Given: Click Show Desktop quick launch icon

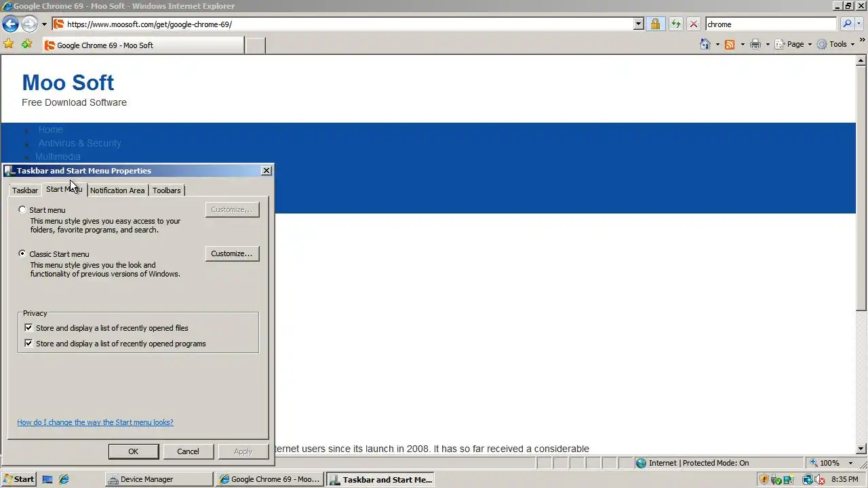Looking at the screenshot, I should [x=47, y=479].
